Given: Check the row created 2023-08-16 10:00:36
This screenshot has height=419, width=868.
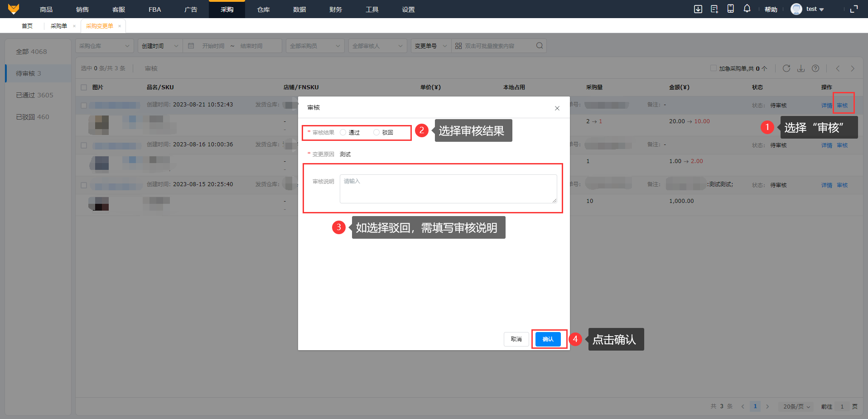Looking at the screenshot, I should pos(84,145).
